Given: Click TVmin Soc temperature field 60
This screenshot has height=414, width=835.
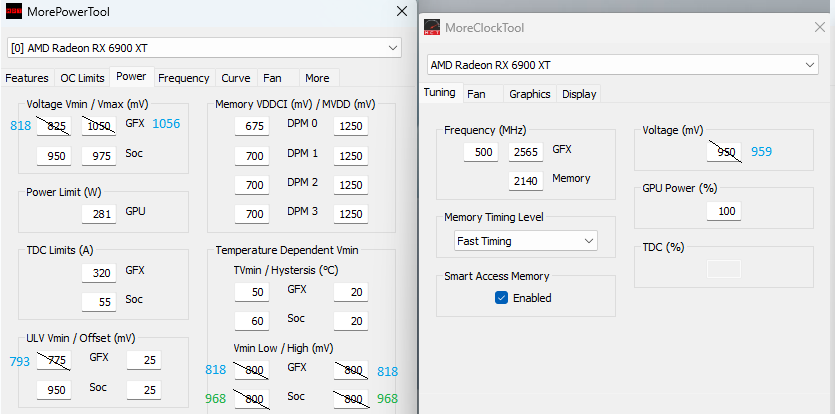Looking at the screenshot, I should [252, 321].
